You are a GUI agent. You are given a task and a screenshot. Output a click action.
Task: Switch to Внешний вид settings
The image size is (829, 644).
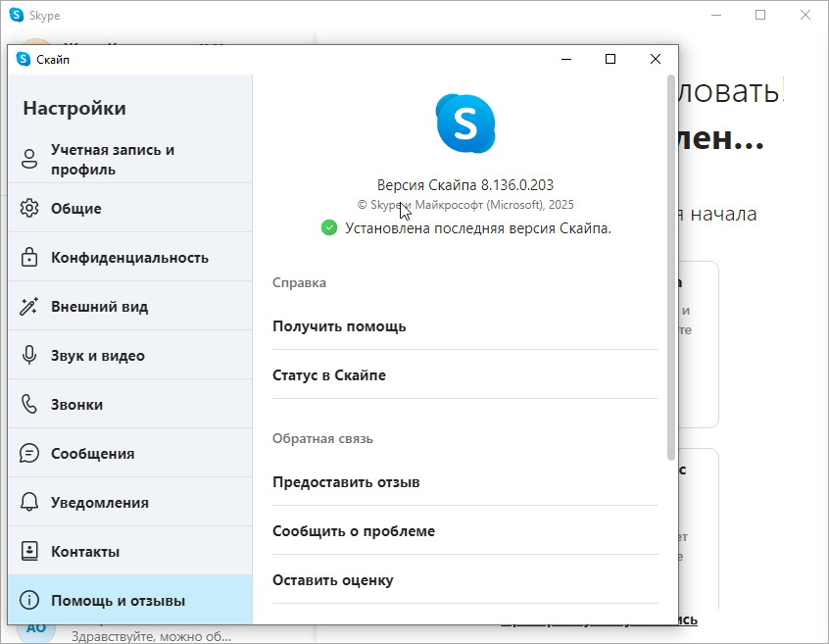pos(130,306)
